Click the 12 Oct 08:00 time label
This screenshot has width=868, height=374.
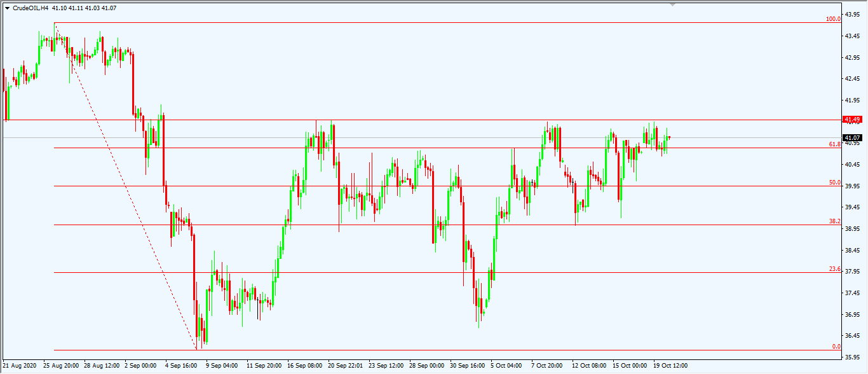pos(590,366)
